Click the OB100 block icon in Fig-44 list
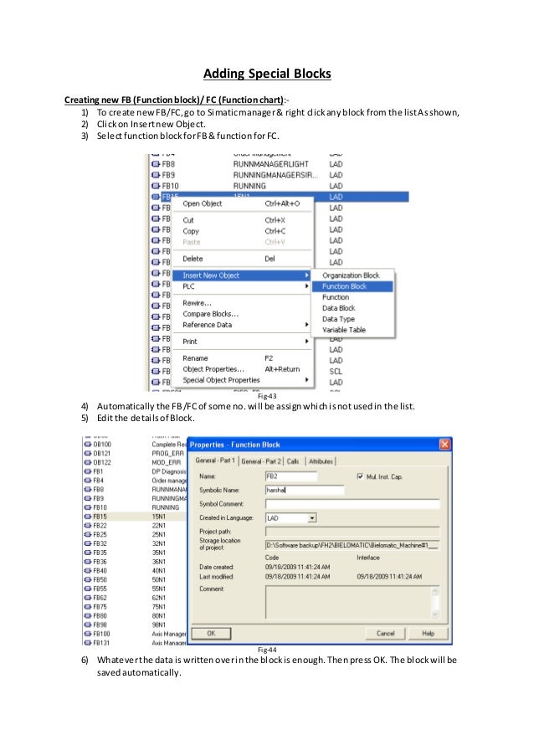This screenshot has width=534, height=756. pyautogui.click(x=88, y=444)
